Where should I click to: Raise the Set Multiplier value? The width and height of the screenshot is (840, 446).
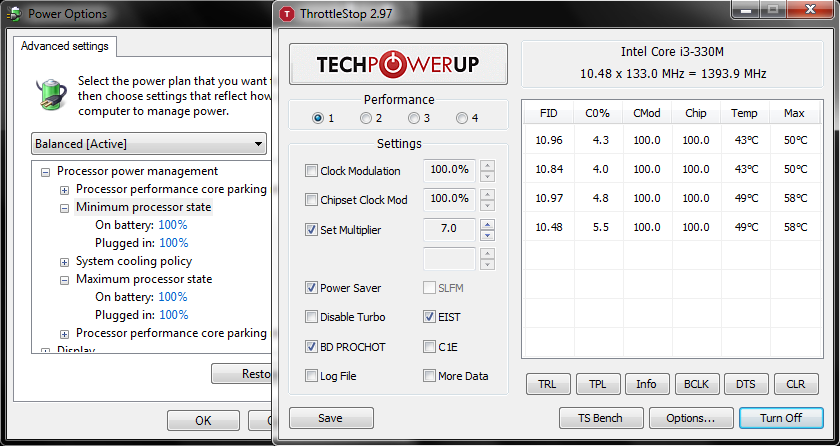[488, 224]
